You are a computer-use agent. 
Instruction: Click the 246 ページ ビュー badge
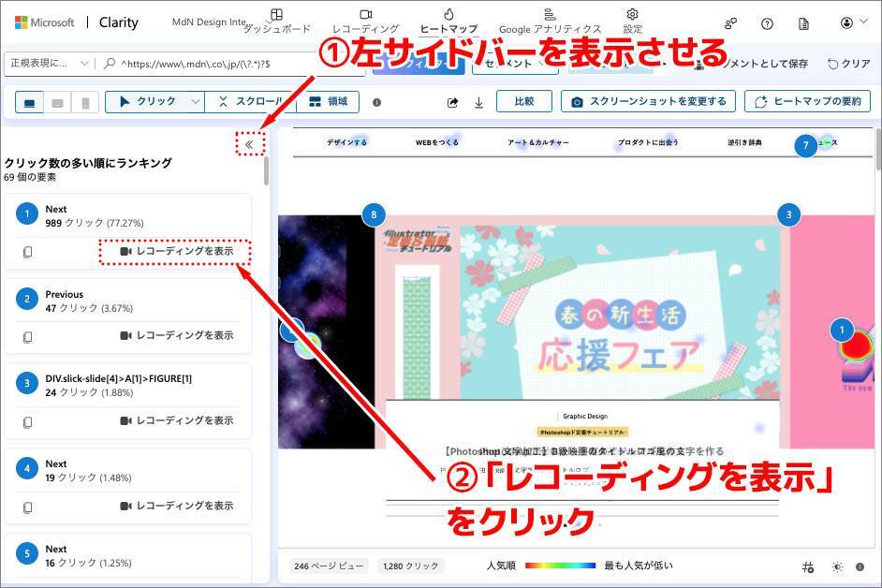pyautogui.click(x=329, y=566)
